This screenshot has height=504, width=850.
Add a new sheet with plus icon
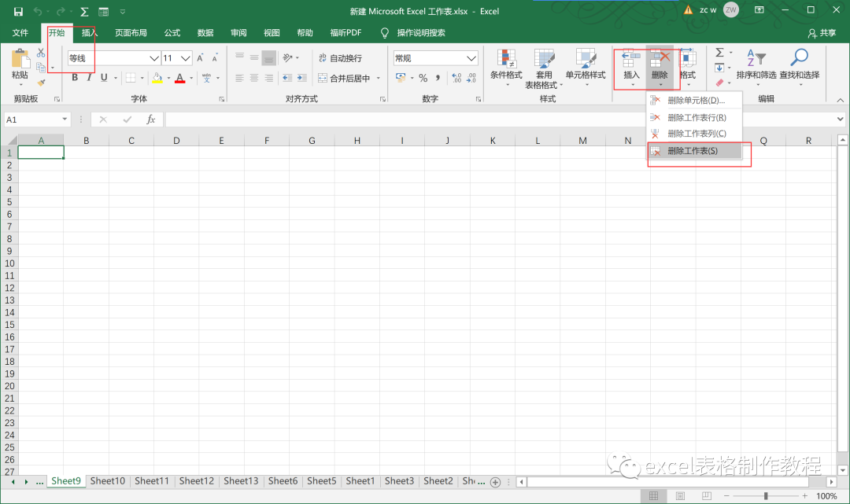click(495, 482)
